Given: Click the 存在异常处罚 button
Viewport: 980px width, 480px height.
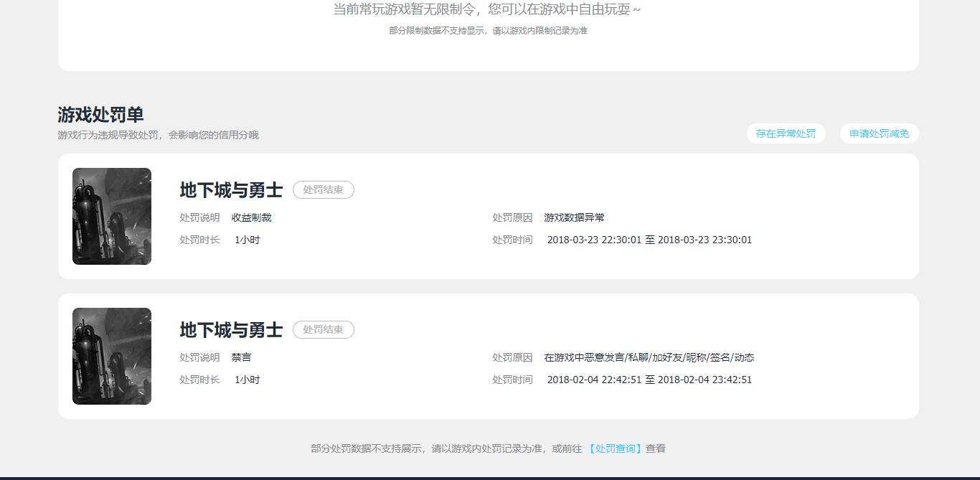Looking at the screenshot, I should coord(786,133).
